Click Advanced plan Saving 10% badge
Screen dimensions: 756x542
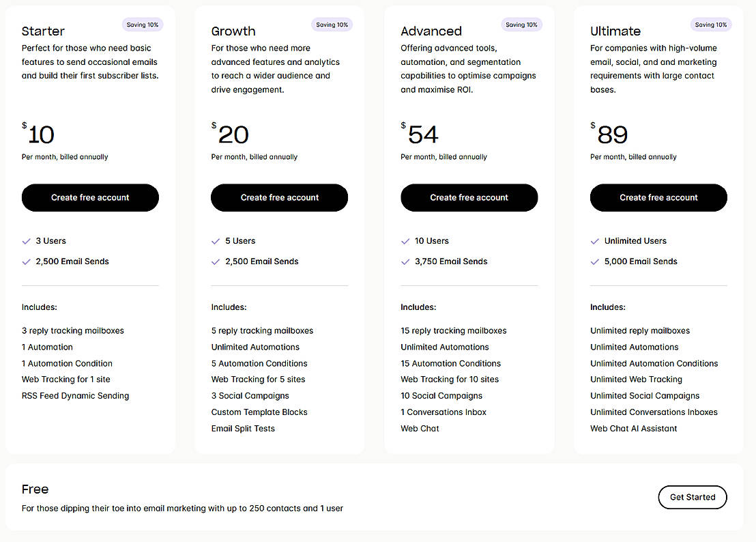(x=521, y=25)
